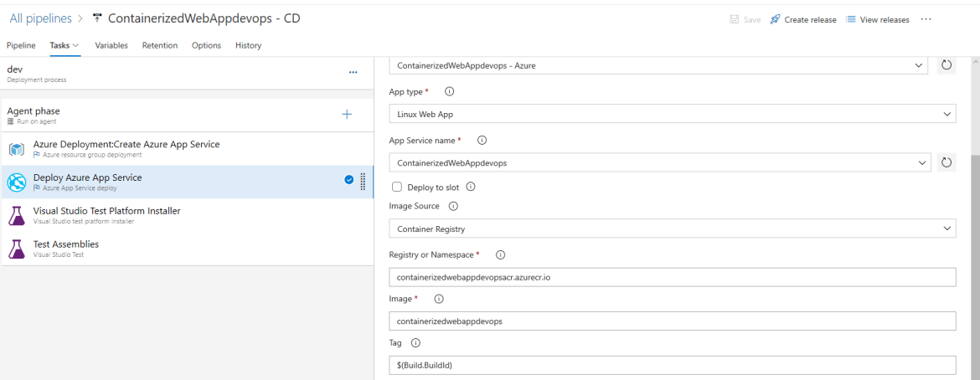Click the Tag input with $(Build.BuildId)
Screen dimensions: 980x380
click(x=673, y=365)
